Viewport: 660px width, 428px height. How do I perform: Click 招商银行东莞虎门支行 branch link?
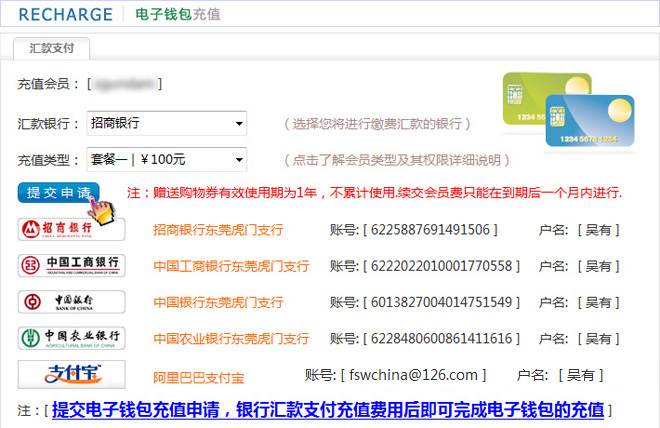click(217, 230)
